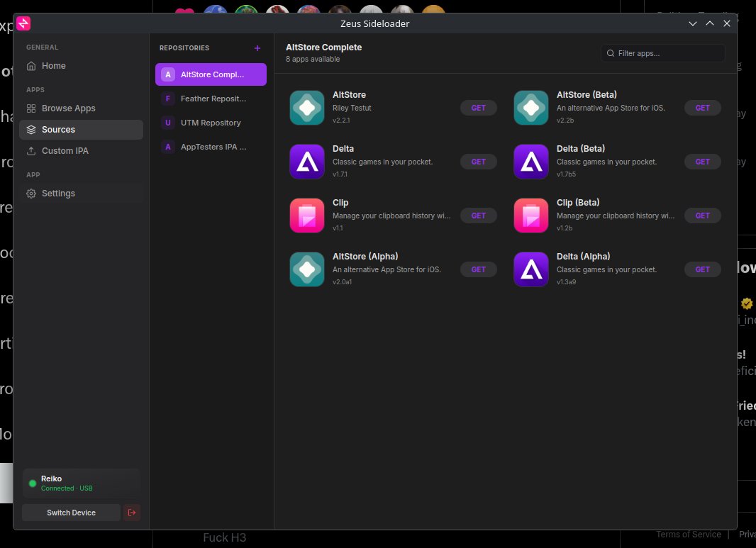
Task: Click the Feather repository F badge
Action: click(168, 99)
